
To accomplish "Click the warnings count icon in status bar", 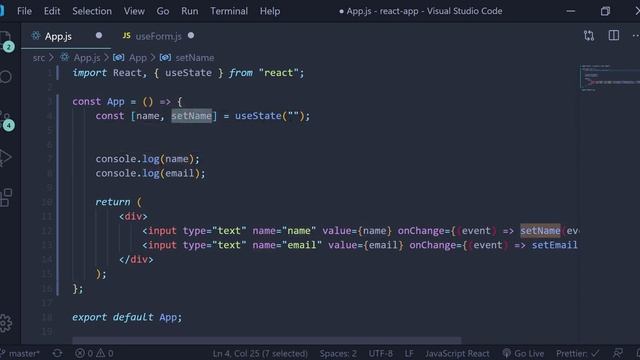I will [101, 353].
